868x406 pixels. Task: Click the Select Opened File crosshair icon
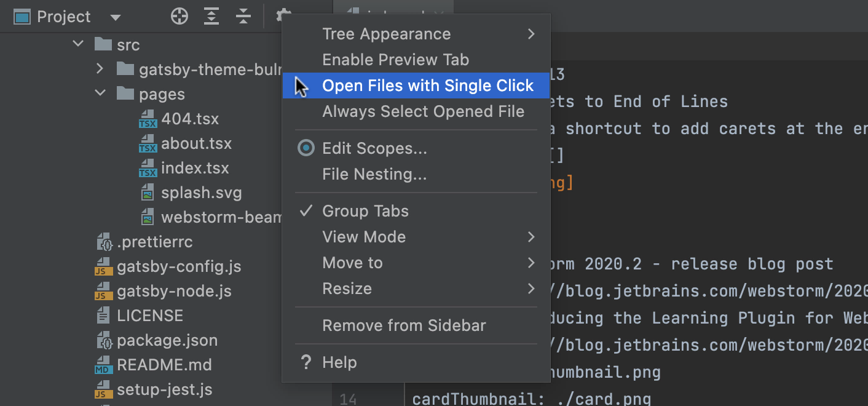point(180,17)
